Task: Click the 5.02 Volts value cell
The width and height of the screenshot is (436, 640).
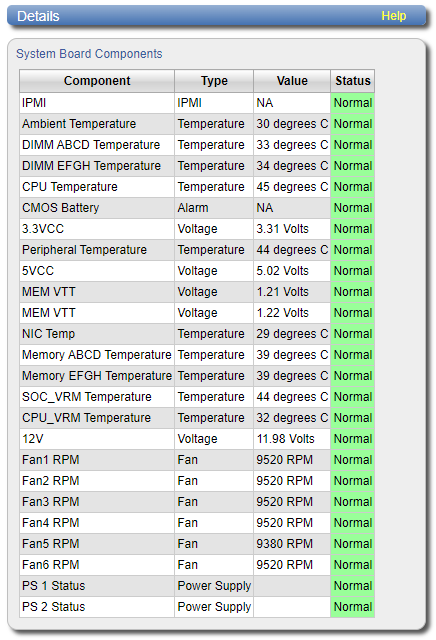Action: tap(292, 271)
